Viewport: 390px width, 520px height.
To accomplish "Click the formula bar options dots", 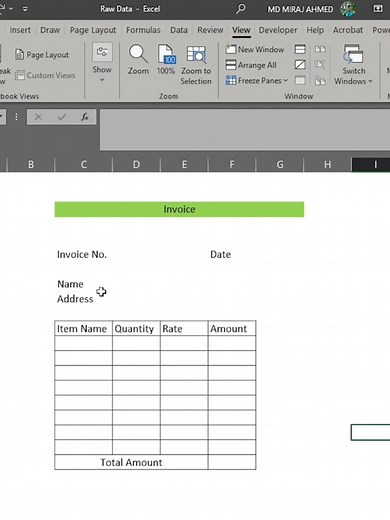I will pyautogui.click(x=16, y=117).
